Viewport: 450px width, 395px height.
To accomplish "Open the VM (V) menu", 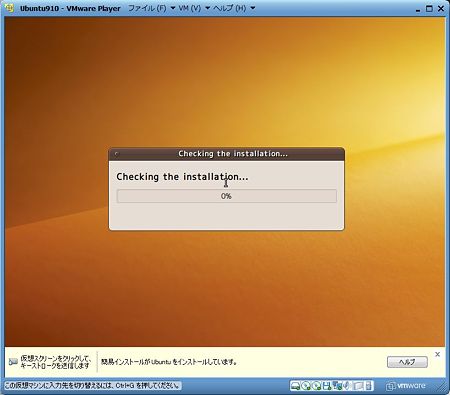I will point(189,8).
